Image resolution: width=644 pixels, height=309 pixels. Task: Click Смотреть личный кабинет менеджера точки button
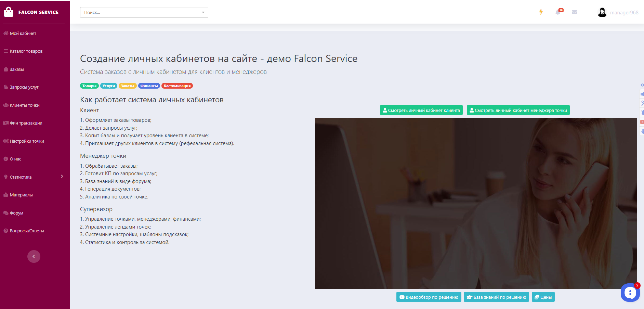(518, 110)
